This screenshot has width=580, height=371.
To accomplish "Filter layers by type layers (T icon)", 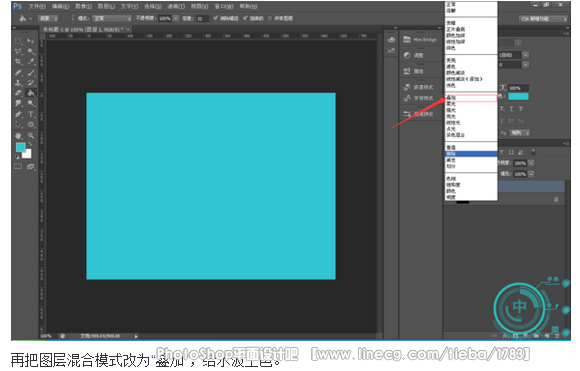I will point(502,152).
